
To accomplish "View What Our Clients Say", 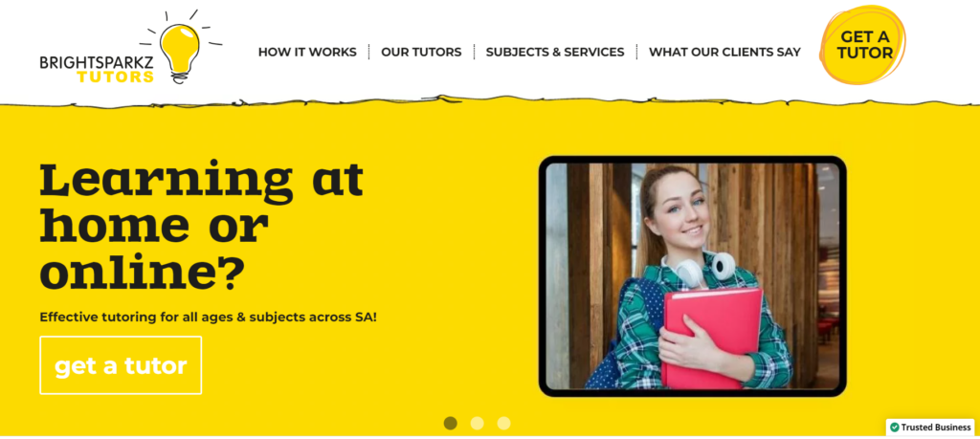I will [724, 52].
